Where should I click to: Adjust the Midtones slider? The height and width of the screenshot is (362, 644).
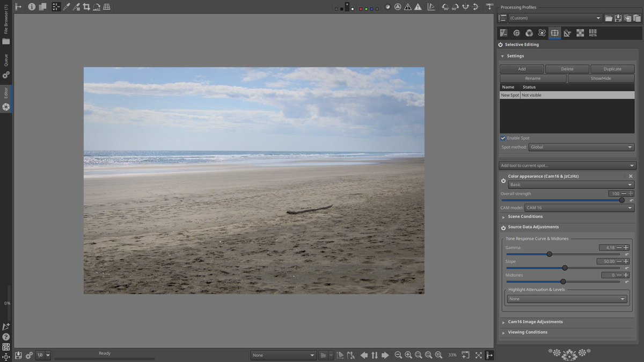click(x=563, y=282)
